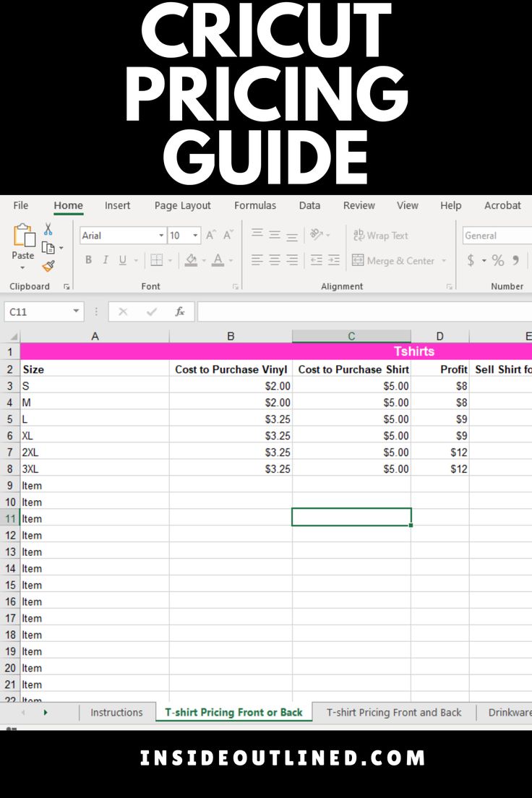Click the Cancel X in formula bar

click(x=123, y=312)
